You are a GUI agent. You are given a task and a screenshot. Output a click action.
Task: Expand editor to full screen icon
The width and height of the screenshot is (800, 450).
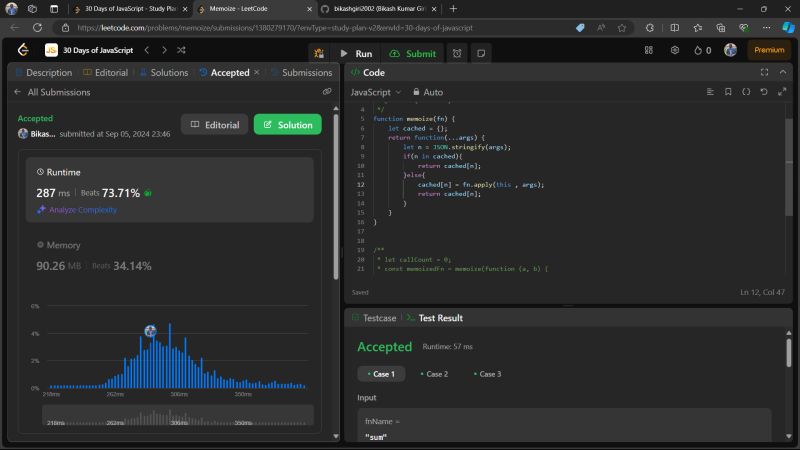pos(782,92)
